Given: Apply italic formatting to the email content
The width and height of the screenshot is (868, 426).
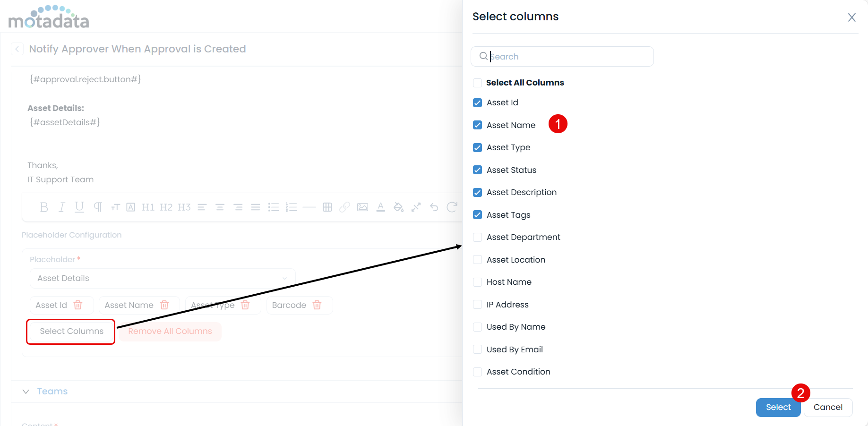Looking at the screenshot, I should pos(61,207).
